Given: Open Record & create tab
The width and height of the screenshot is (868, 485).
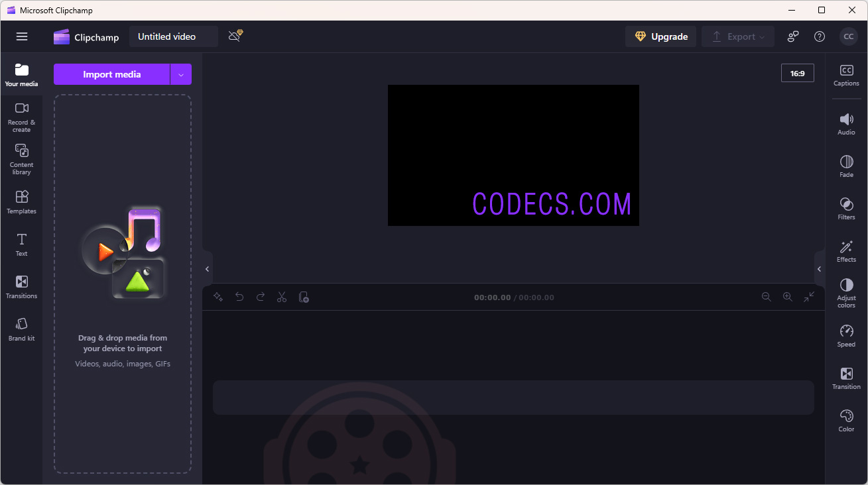Looking at the screenshot, I should [x=22, y=117].
